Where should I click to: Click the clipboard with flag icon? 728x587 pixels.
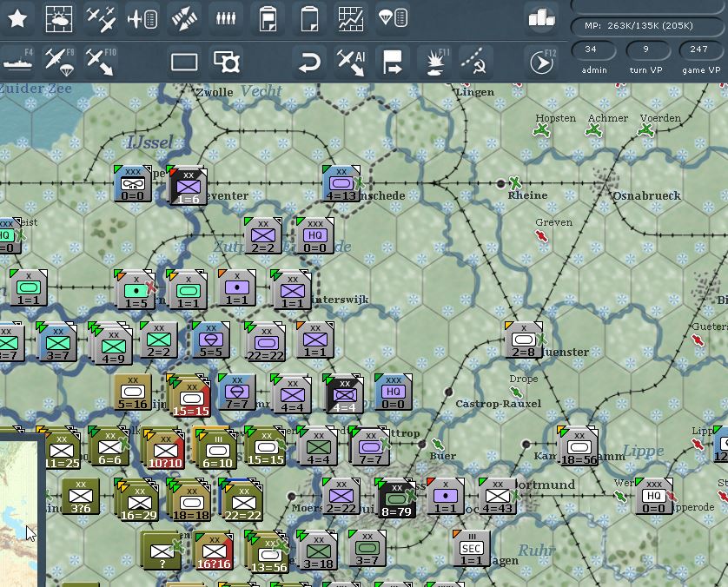click(x=268, y=18)
